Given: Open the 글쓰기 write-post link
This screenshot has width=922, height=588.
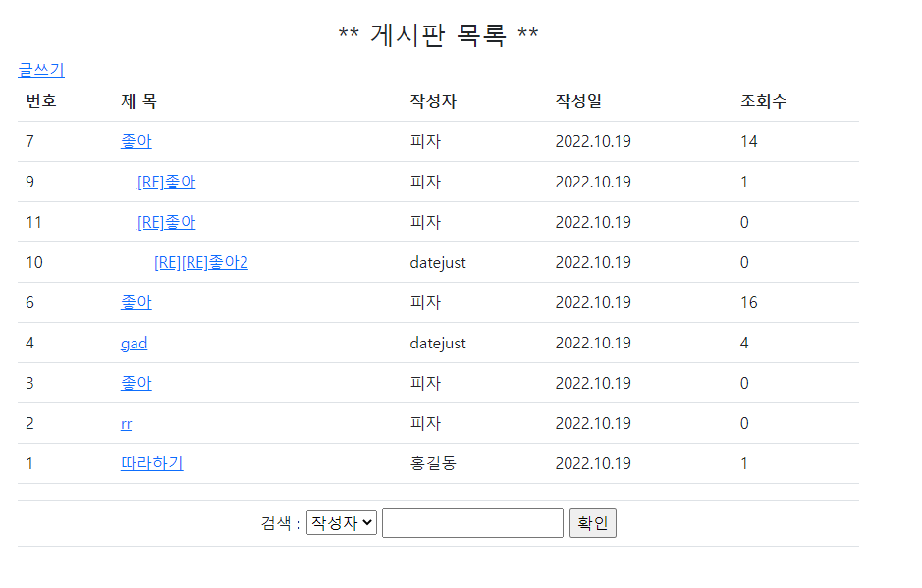Looking at the screenshot, I should coord(41,70).
